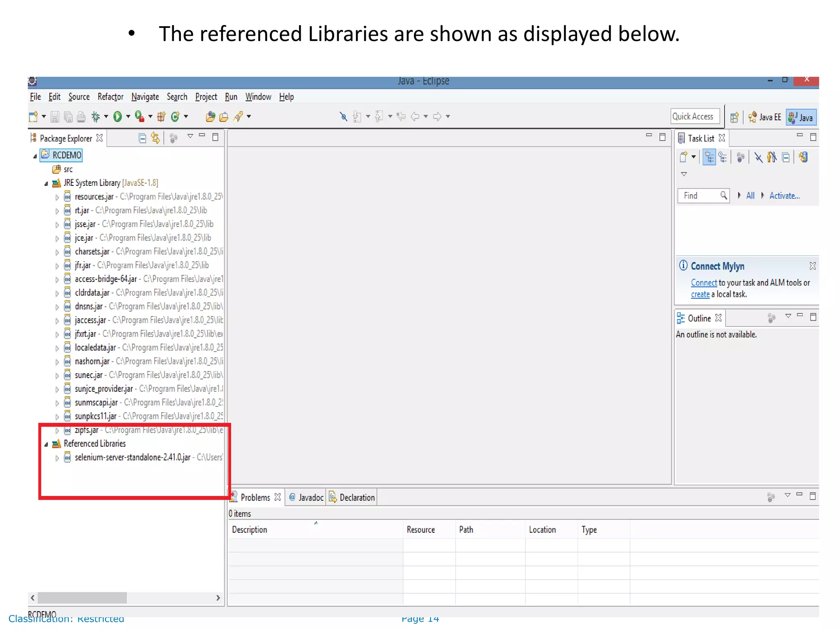The height and width of the screenshot is (630, 840).
Task: Collapse the JRE System Library node
Action: tap(46, 183)
